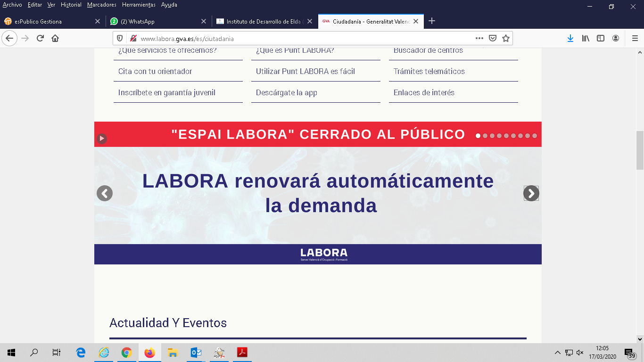Show the sidebars icon
Viewport: 644px width, 362px height.
click(x=601, y=38)
